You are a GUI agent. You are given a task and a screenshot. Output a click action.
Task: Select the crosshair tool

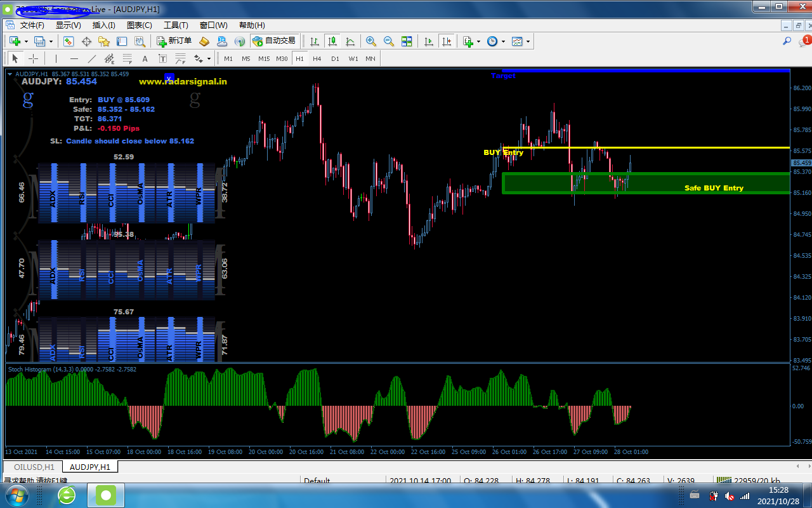pos(34,58)
